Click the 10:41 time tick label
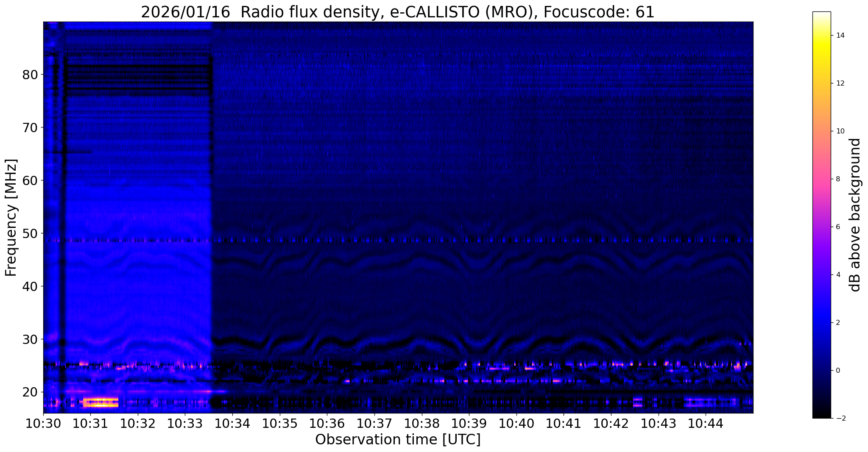 [x=564, y=424]
